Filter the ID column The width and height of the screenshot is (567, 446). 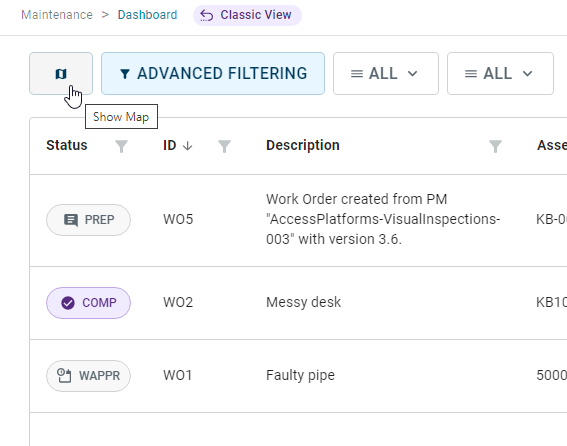[225, 146]
